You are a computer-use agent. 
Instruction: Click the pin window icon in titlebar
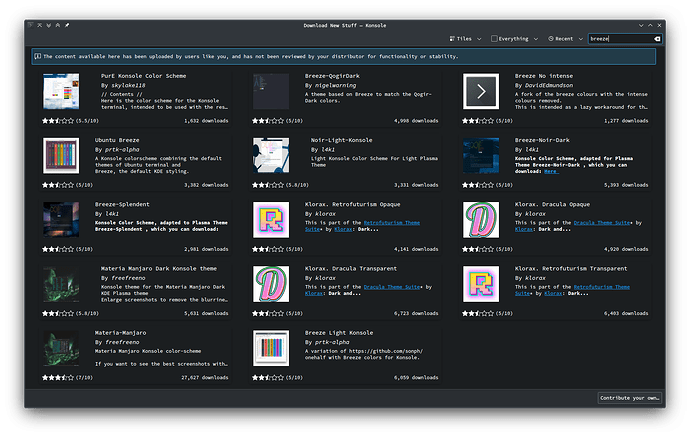(x=67, y=25)
